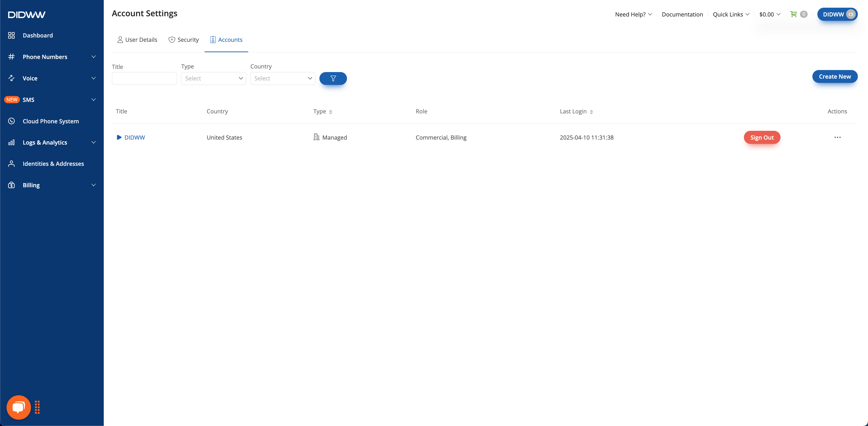Click the NEW badge beside SMS

click(12, 100)
